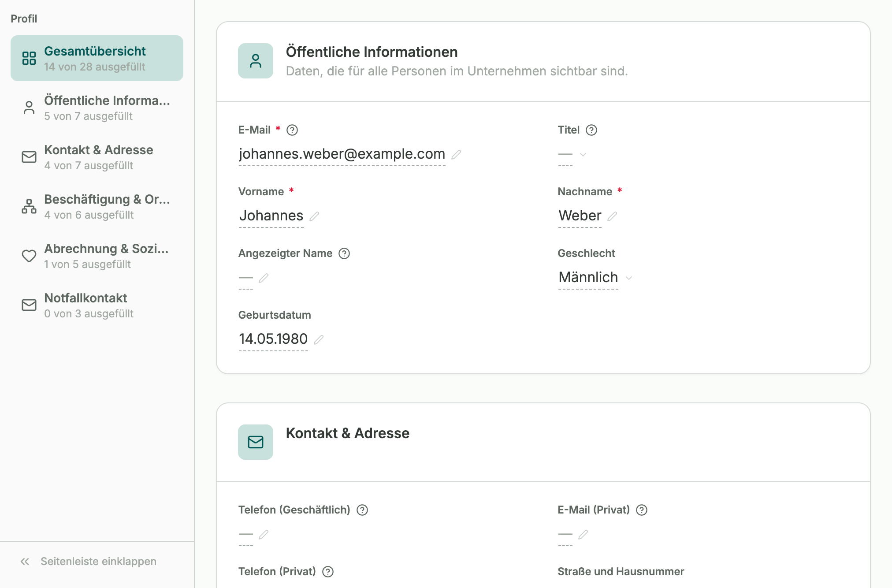This screenshot has height=588, width=892.
Task: Go to Öffentliche Informationen in sidebar
Action: coord(97,108)
